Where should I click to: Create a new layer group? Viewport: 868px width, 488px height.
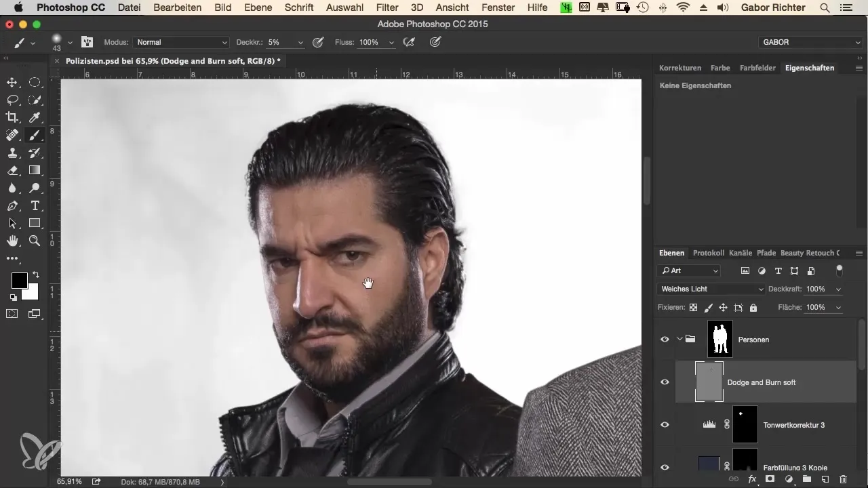pos(807,479)
